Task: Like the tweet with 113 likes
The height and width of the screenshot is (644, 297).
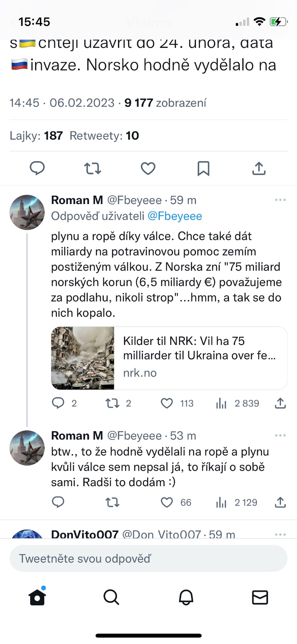Action: pyautogui.click(x=167, y=403)
